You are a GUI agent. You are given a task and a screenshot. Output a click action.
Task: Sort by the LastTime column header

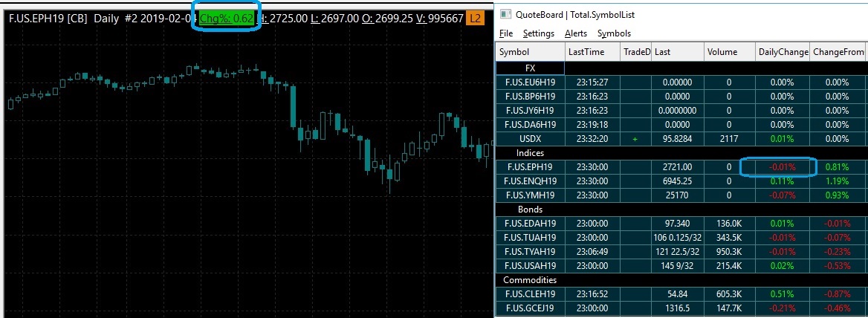(x=592, y=52)
